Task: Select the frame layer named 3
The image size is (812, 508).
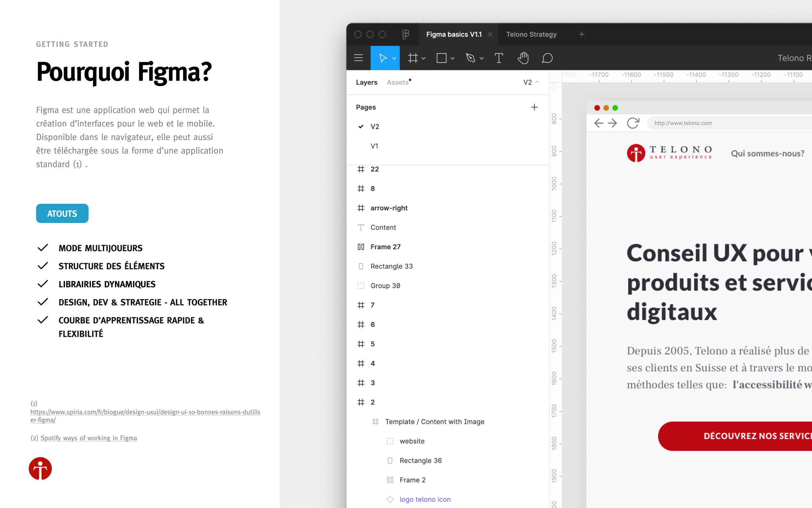Action: tap(448, 383)
